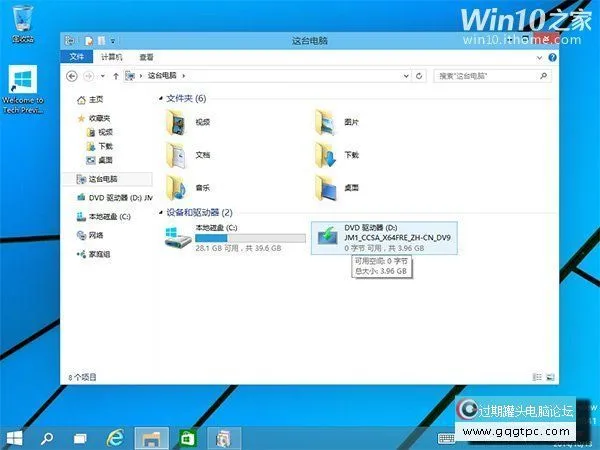Open recent locations dropdown arrow

click(103, 76)
